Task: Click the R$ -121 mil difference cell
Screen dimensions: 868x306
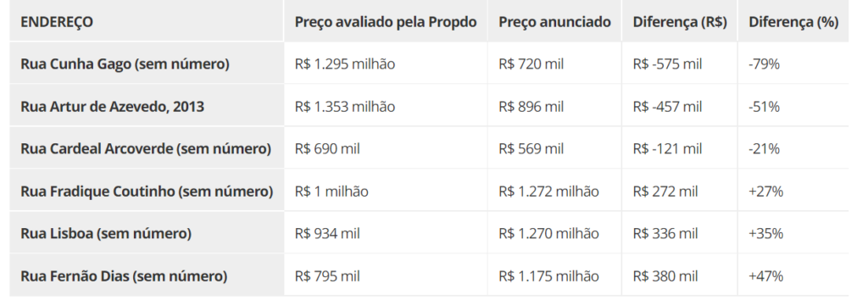Action: pos(667,149)
